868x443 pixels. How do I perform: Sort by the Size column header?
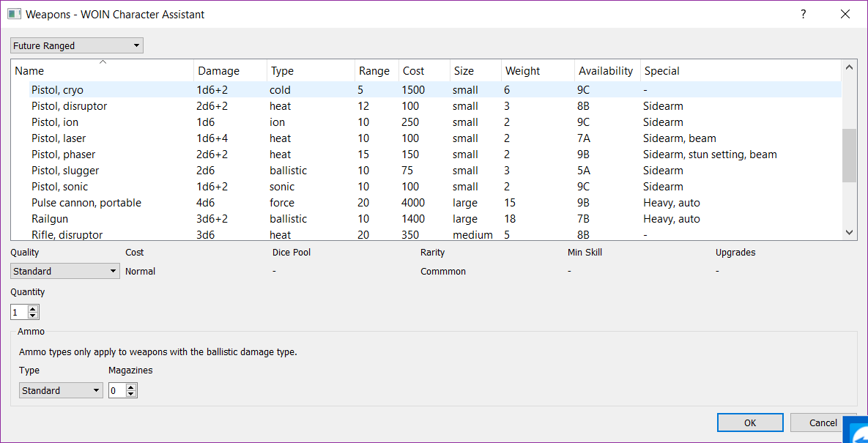(475, 71)
